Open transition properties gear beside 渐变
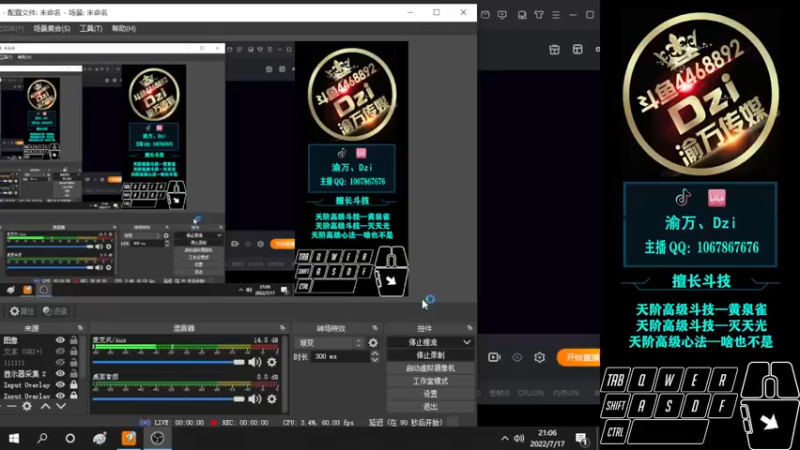Screen dimensions: 800x450 (x=373, y=343)
